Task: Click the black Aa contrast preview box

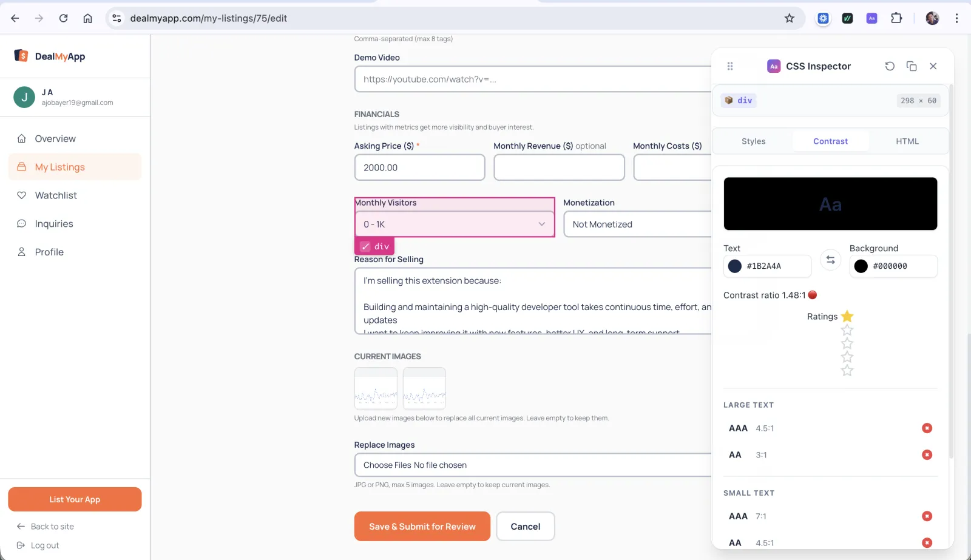Action: [830, 204]
